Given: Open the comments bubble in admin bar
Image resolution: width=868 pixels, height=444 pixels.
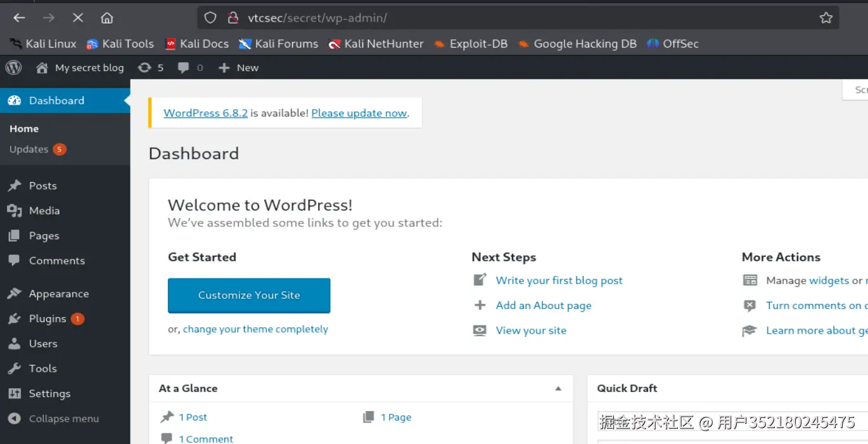Looking at the screenshot, I should (x=190, y=68).
